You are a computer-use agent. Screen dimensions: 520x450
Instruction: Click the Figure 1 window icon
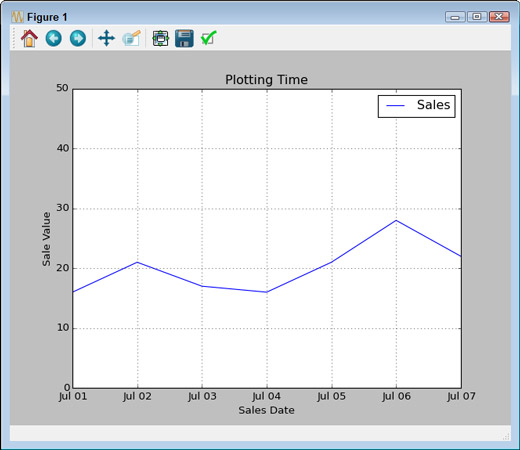pos(17,17)
